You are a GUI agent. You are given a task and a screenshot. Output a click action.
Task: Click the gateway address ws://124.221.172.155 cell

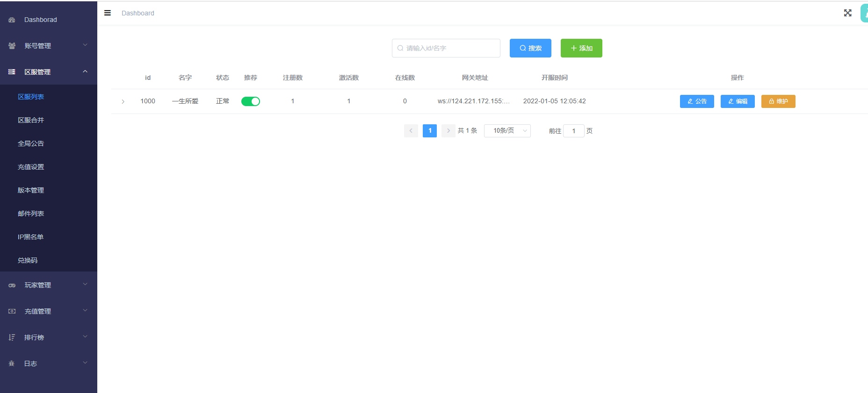click(x=474, y=101)
